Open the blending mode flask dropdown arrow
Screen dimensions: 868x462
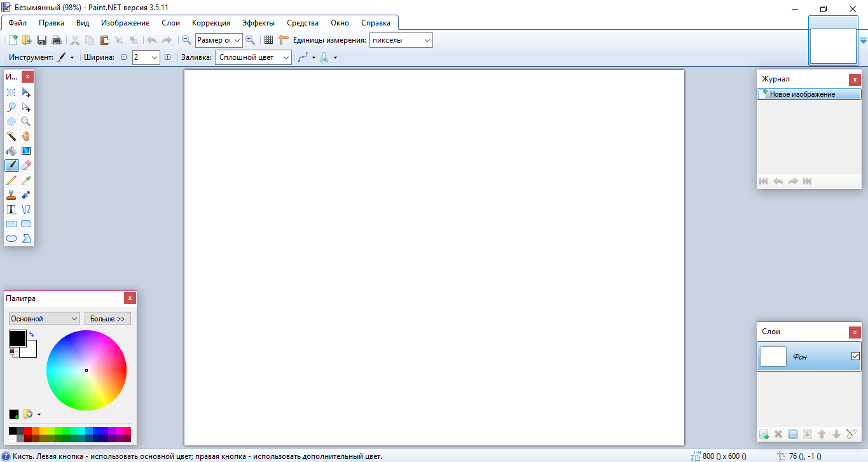335,57
